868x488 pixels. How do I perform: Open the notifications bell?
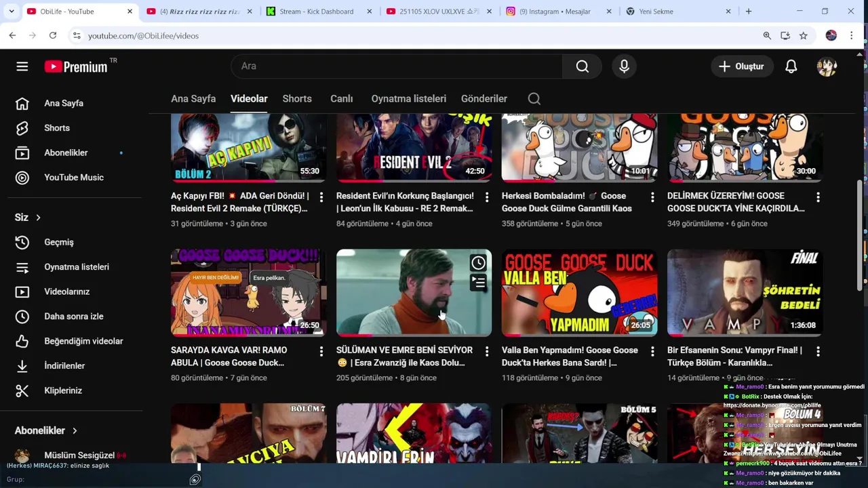click(791, 66)
